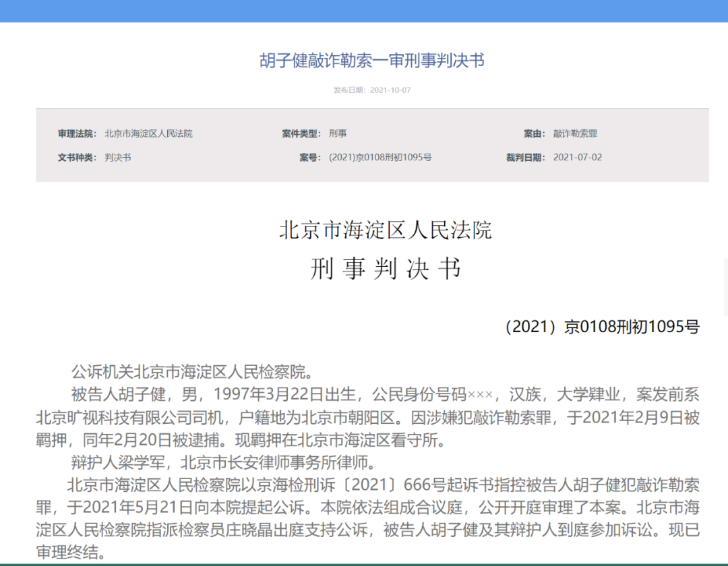Click the 案号 label
The height and width of the screenshot is (566, 728).
[x=310, y=157]
